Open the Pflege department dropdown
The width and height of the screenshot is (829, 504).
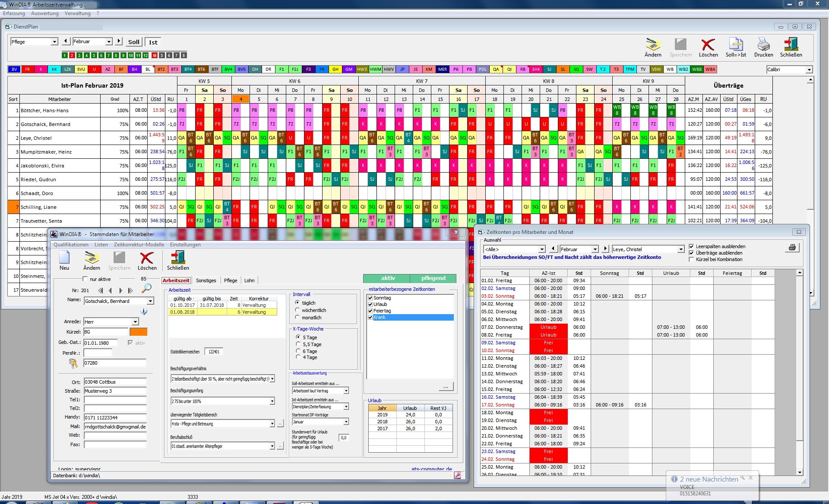pyautogui.click(x=54, y=42)
